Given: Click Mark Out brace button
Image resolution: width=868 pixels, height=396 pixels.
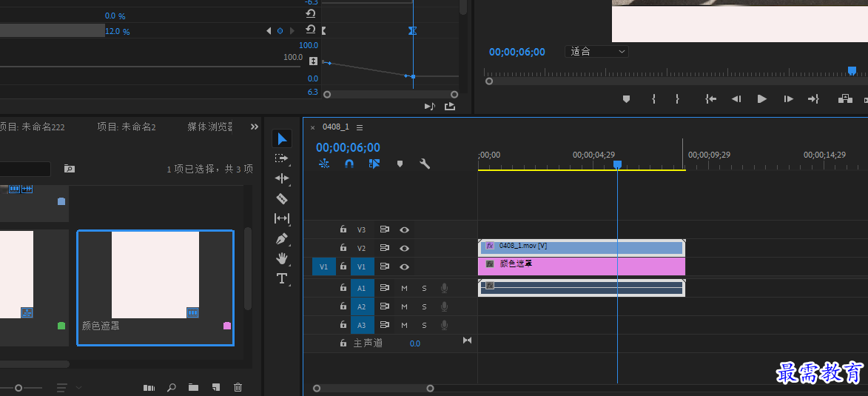Looking at the screenshot, I should [x=677, y=98].
